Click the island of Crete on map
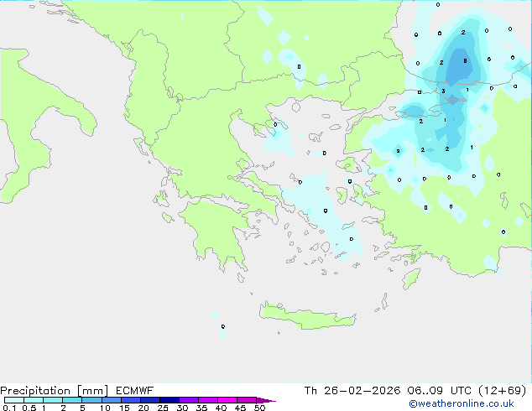532x411 pixels. [307, 316]
